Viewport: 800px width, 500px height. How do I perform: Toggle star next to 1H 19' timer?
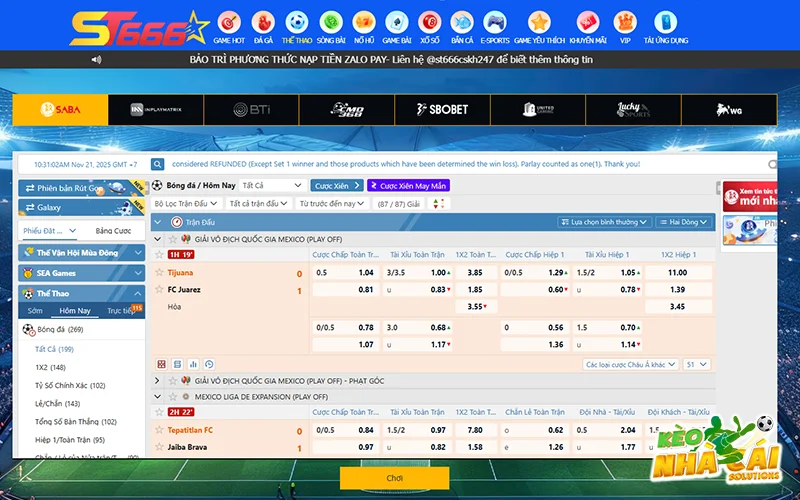[x=159, y=255]
